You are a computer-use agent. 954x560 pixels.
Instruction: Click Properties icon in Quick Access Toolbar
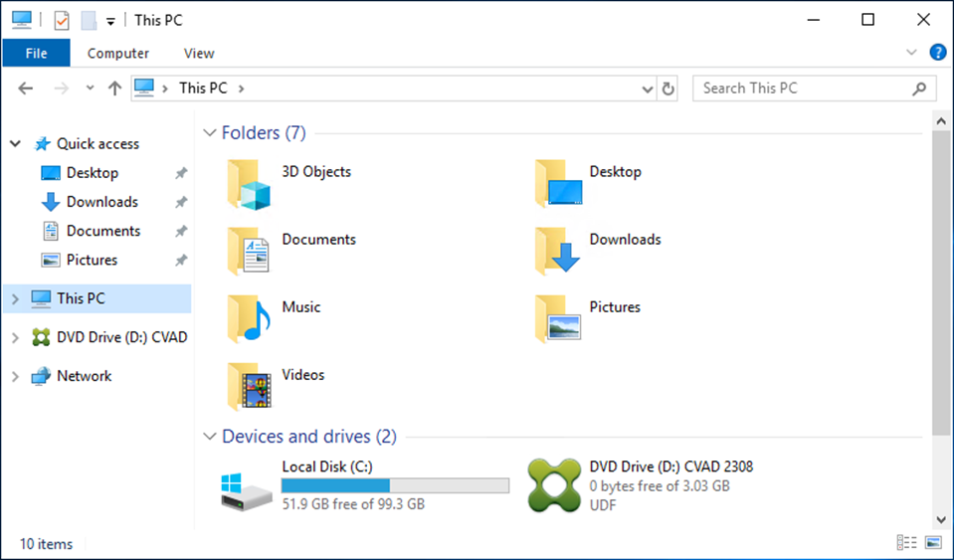click(x=62, y=20)
